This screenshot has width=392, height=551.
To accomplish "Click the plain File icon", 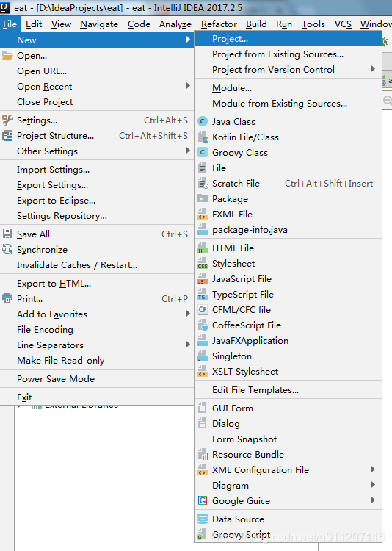I will (x=203, y=168).
